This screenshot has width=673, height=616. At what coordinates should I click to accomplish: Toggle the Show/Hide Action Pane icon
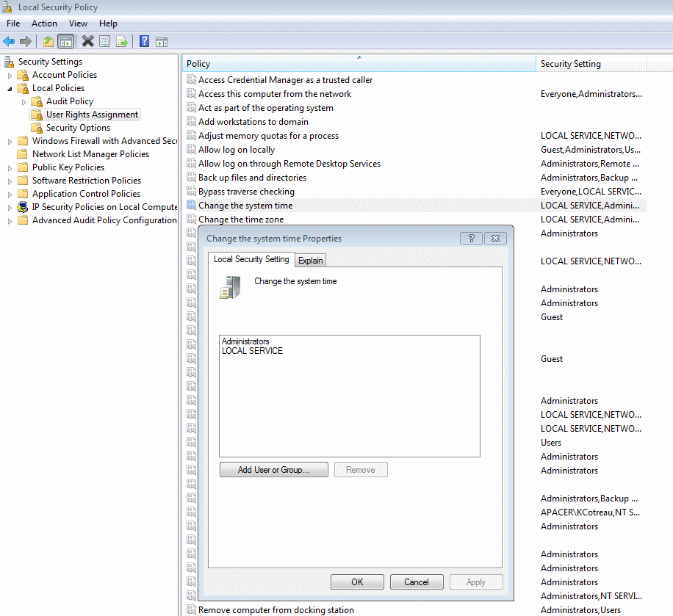pos(161,41)
